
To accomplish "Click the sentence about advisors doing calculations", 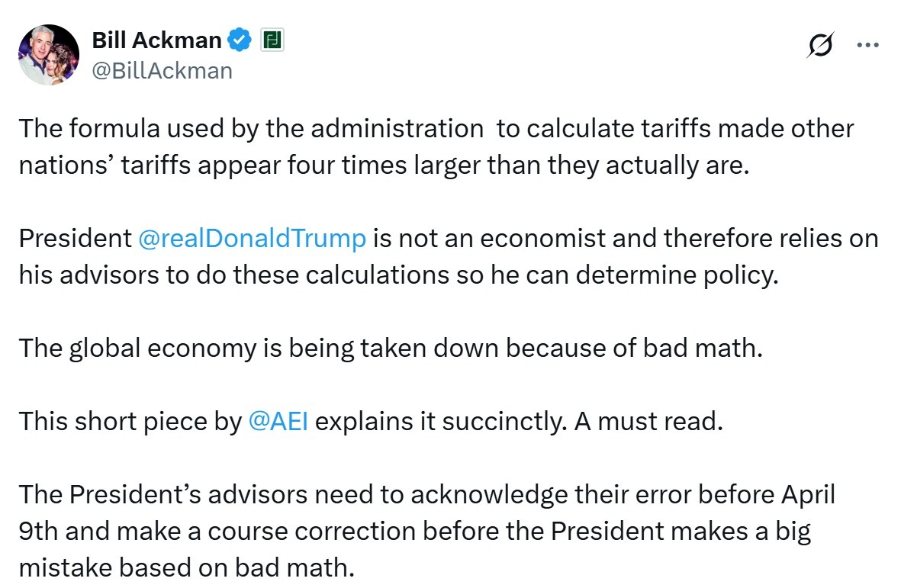I will pos(448,257).
